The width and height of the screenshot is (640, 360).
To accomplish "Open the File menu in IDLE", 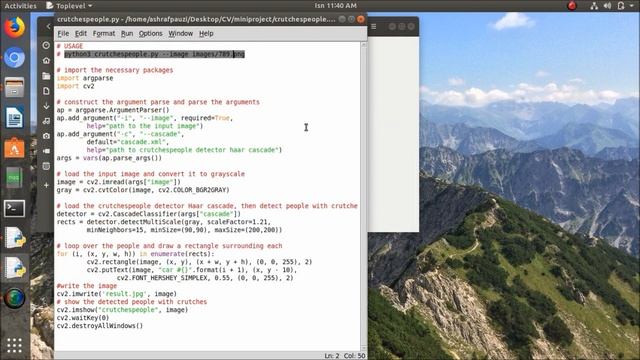I will 63,33.
